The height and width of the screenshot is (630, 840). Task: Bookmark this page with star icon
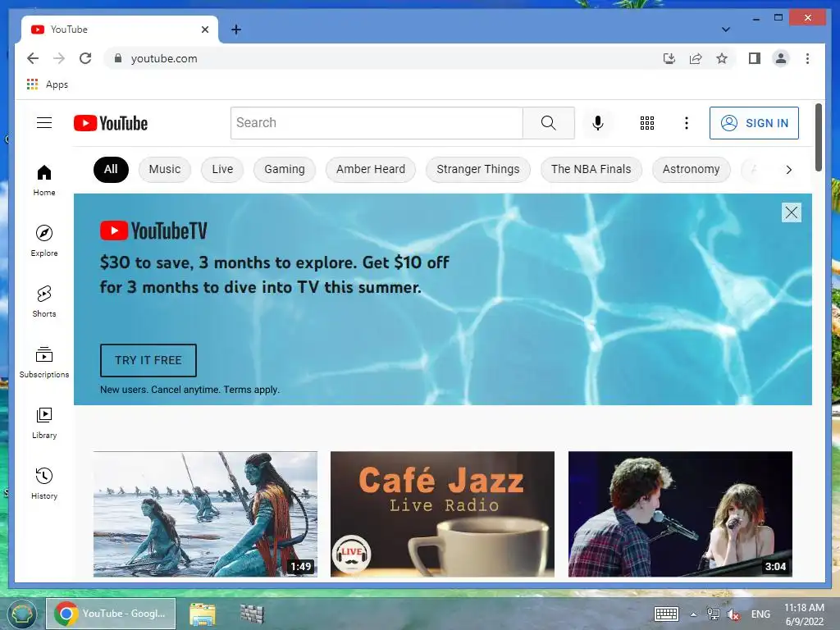722,58
